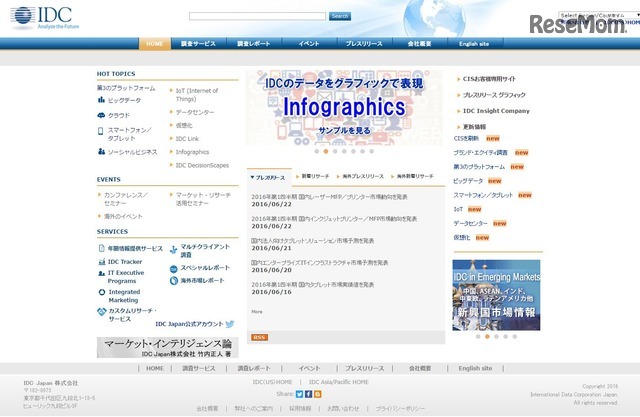Click the Blogger share icon in footer
640x417 pixels.
pos(318,394)
